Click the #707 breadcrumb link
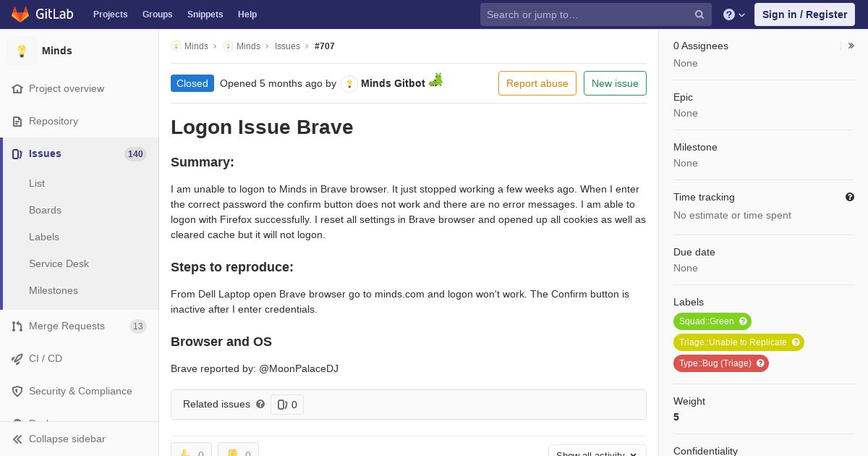This screenshot has width=868, height=456. [x=325, y=46]
